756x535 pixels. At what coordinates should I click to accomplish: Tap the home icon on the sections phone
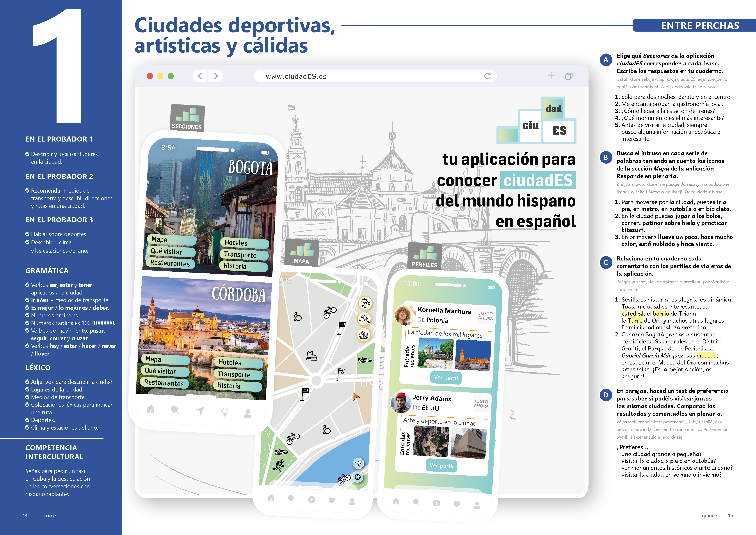pos(150,409)
